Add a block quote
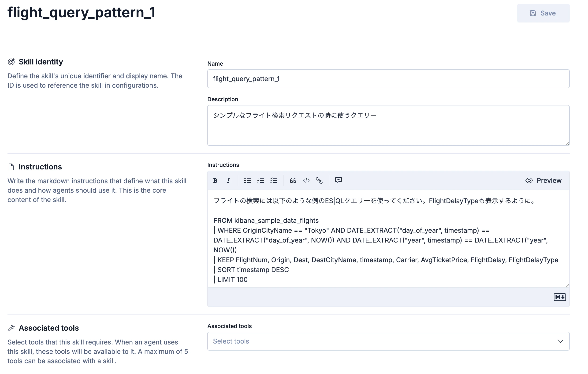Viewport: 588px width, 374px height. pos(293,180)
